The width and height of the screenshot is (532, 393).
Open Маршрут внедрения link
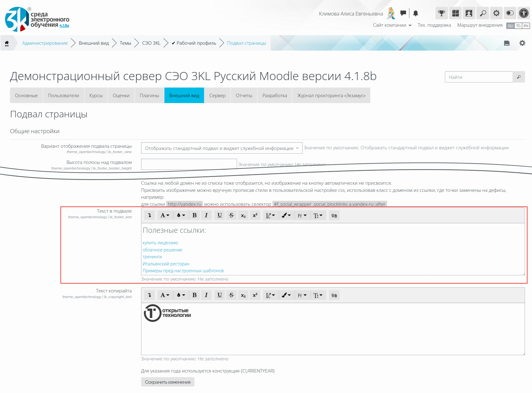480,25
